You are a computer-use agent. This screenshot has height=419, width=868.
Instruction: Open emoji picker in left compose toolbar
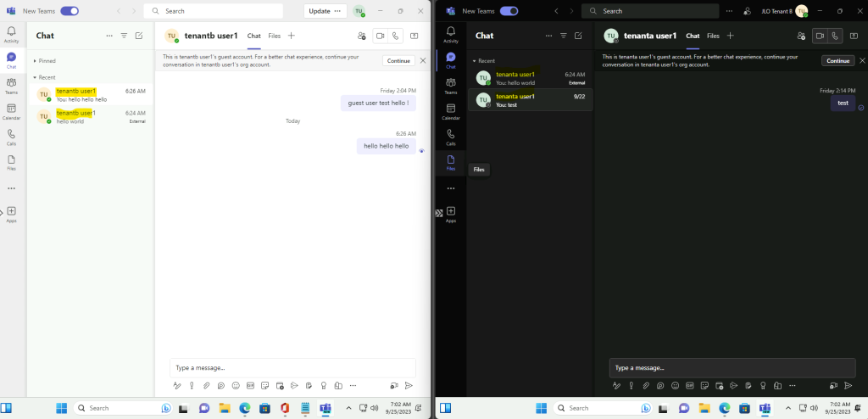click(x=236, y=385)
